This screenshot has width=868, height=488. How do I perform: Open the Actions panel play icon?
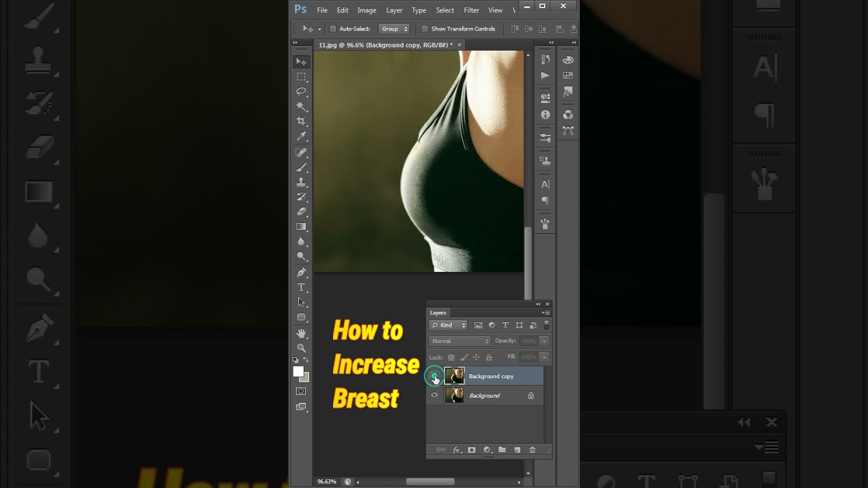coord(545,76)
